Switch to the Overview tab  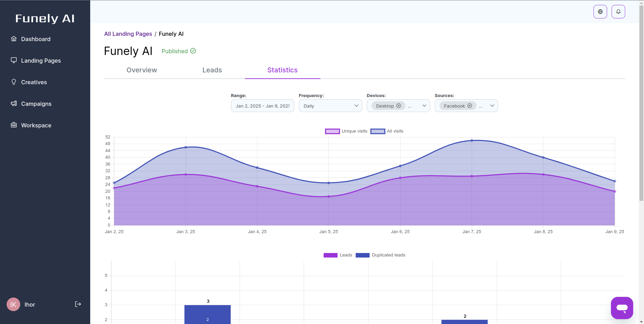pos(142,70)
